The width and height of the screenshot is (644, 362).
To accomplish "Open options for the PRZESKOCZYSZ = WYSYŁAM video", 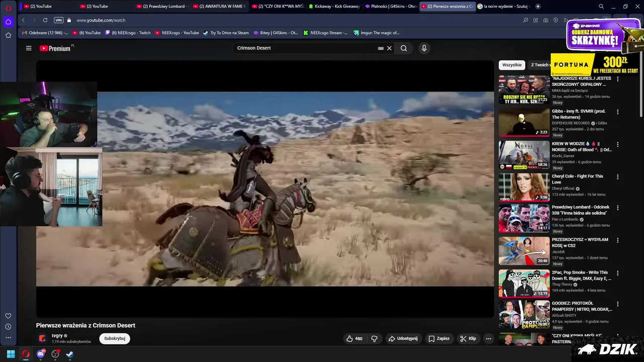I will coord(618,240).
